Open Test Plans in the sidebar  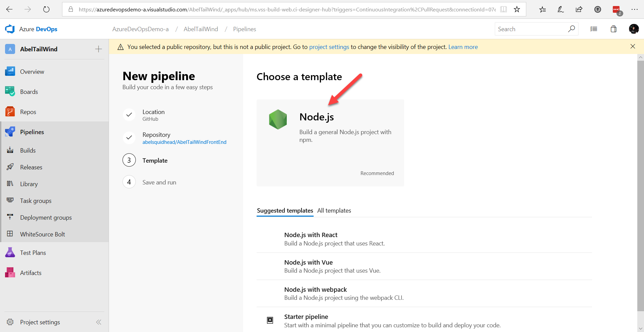pos(54,253)
